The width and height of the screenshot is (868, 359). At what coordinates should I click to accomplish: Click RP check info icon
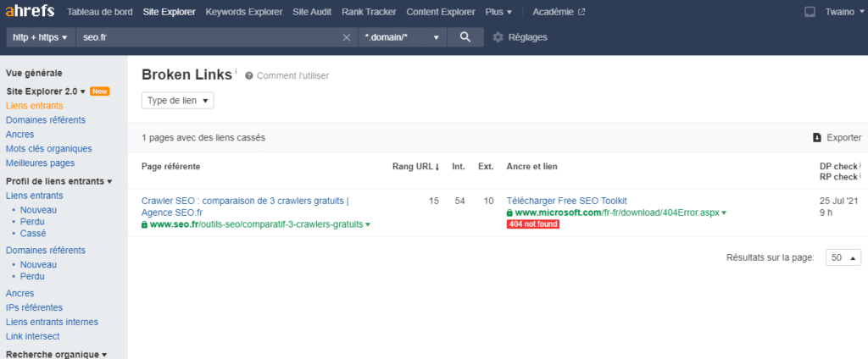point(860,176)
